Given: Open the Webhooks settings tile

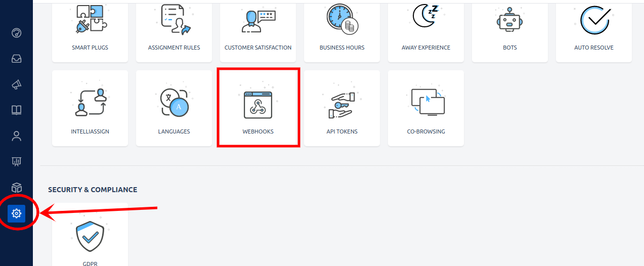Looking at the screenshot, I should pos(258,108).
